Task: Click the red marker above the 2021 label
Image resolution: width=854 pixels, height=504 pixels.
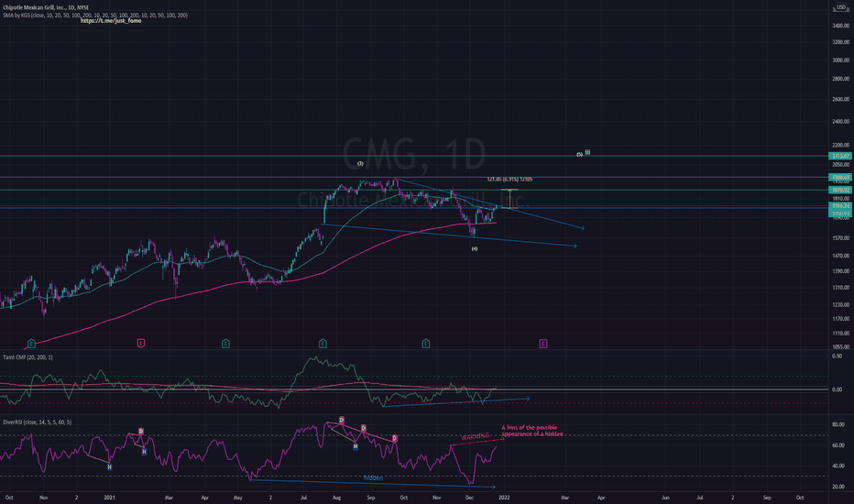Action: (140, 344)
